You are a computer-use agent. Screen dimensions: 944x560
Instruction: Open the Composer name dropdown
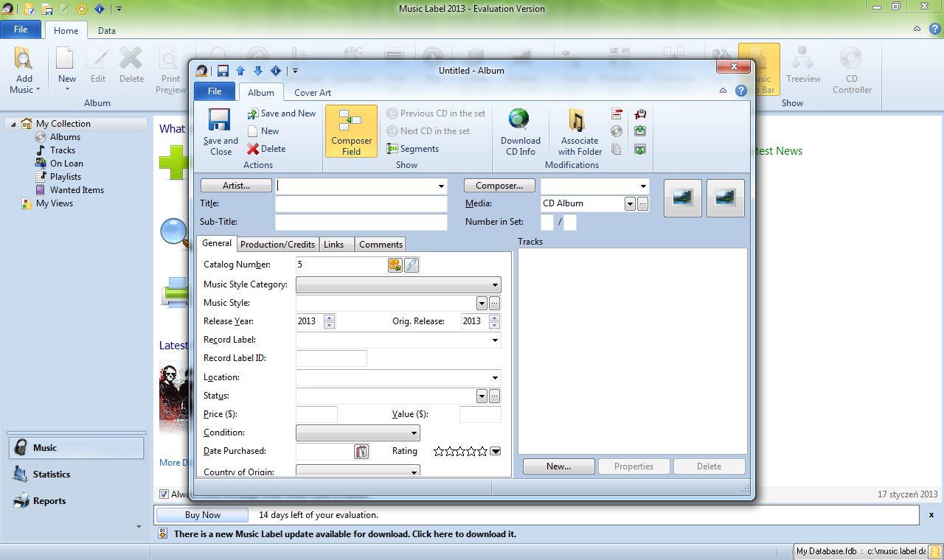click(644, 186)
